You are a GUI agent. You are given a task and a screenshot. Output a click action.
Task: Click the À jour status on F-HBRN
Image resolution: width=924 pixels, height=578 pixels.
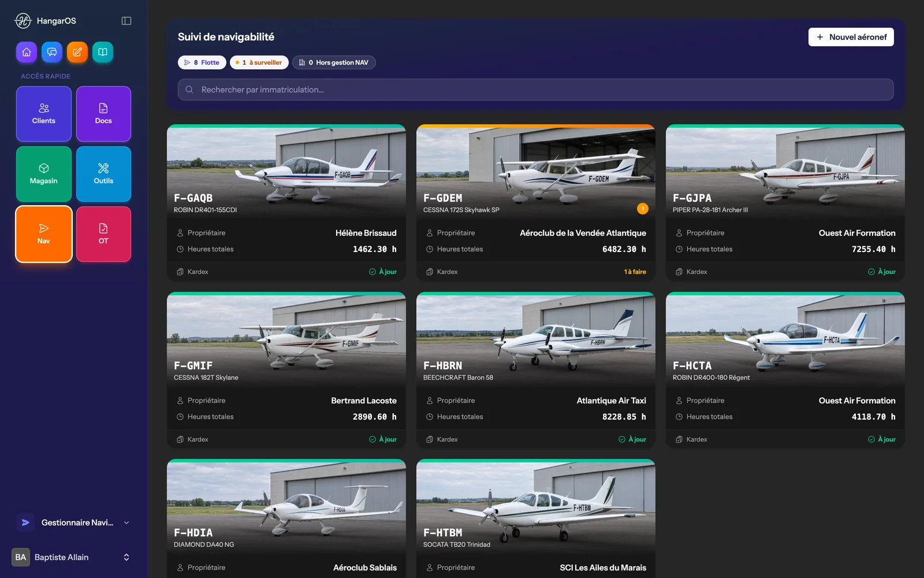[x=632, y=439]
